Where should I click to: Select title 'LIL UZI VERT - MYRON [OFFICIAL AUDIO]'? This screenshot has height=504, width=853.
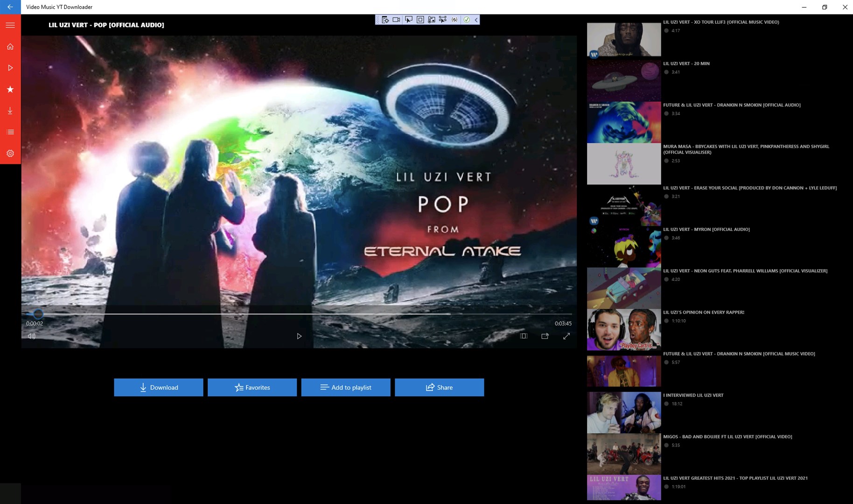(x=706, y=229)
